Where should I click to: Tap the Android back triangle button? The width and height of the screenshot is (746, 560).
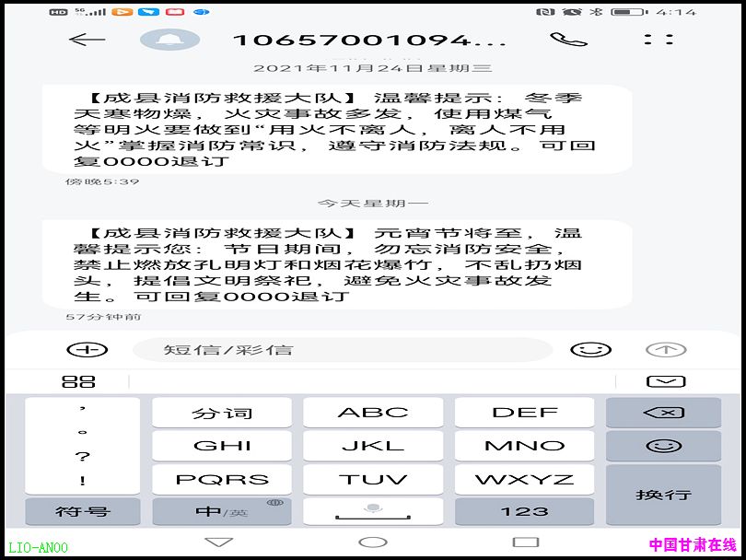coord(219,542)
